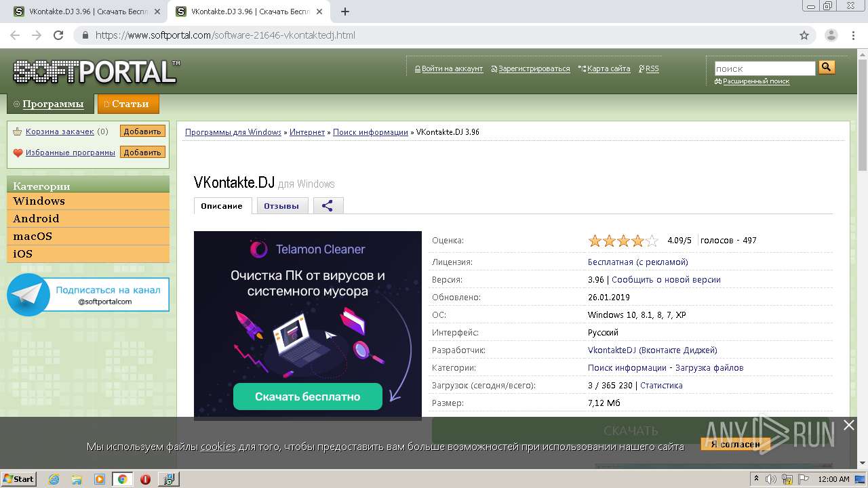Open the Статьи menu tab
The height and width of the screenshot is (488, 868).
(x=128, y=104)
